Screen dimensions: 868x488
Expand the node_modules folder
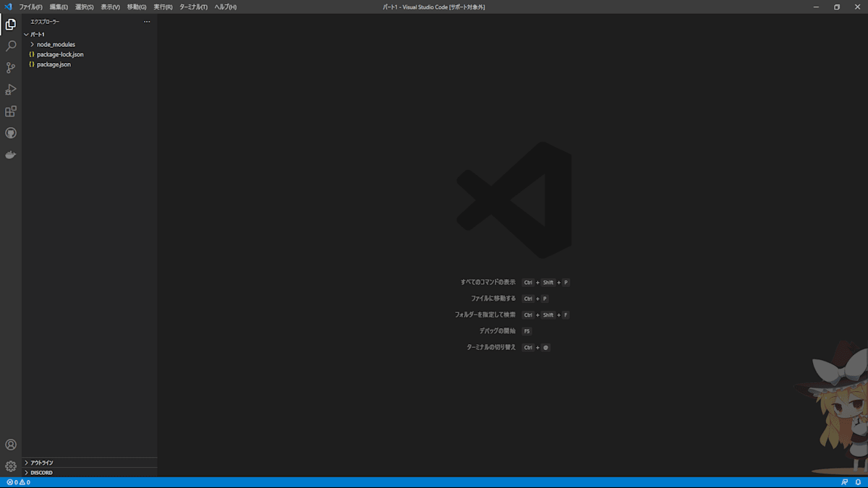(90, 44)
